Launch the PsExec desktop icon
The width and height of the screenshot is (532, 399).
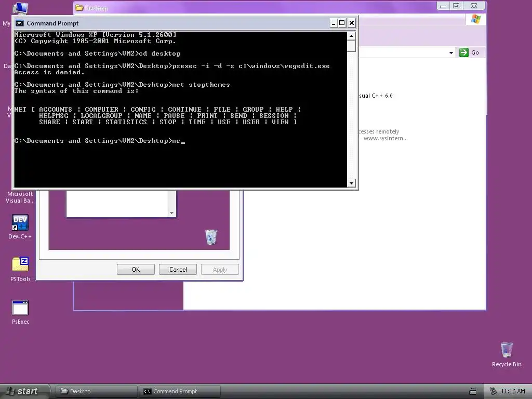coord(20,312)
